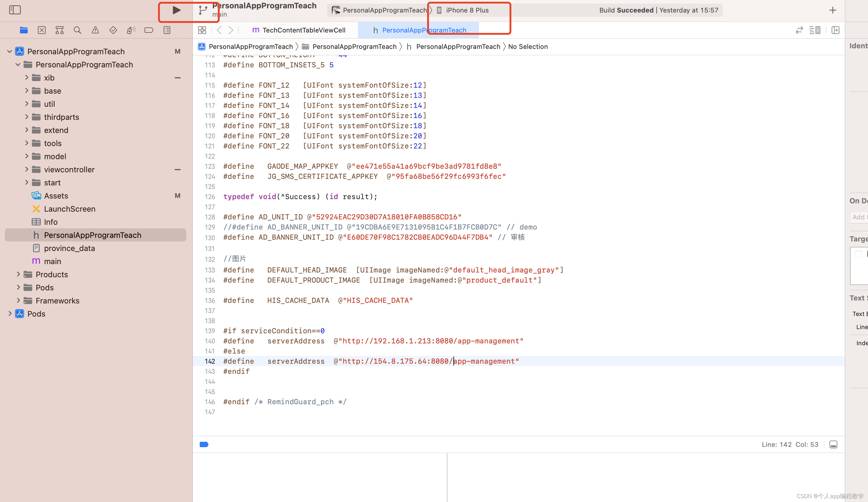Click Line 142 Col 53 status

click(x=790, y=444)
